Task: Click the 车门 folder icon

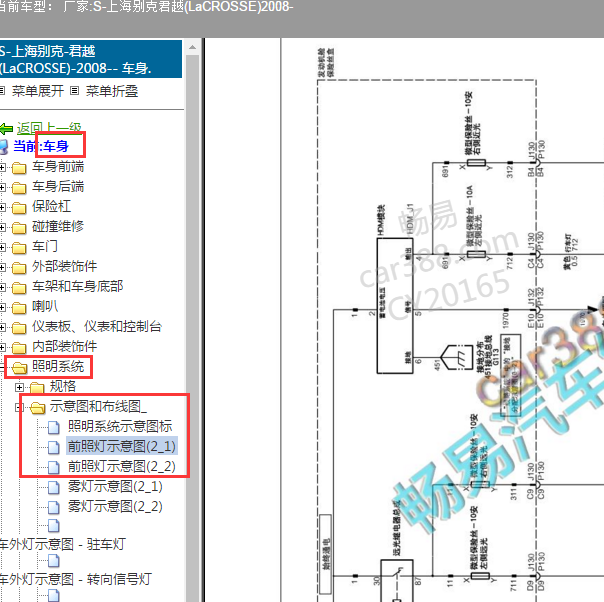Action: [x=19, y=248]
